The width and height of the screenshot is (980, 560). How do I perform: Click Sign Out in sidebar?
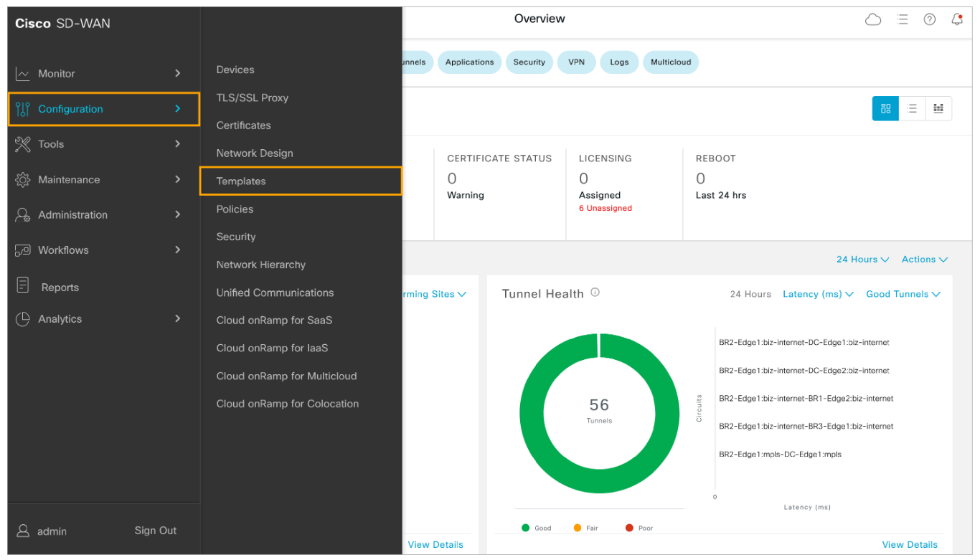pos(156,531)
